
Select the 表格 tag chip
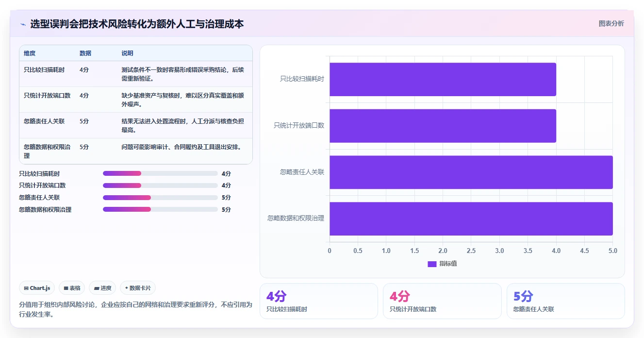click(72, 288)
